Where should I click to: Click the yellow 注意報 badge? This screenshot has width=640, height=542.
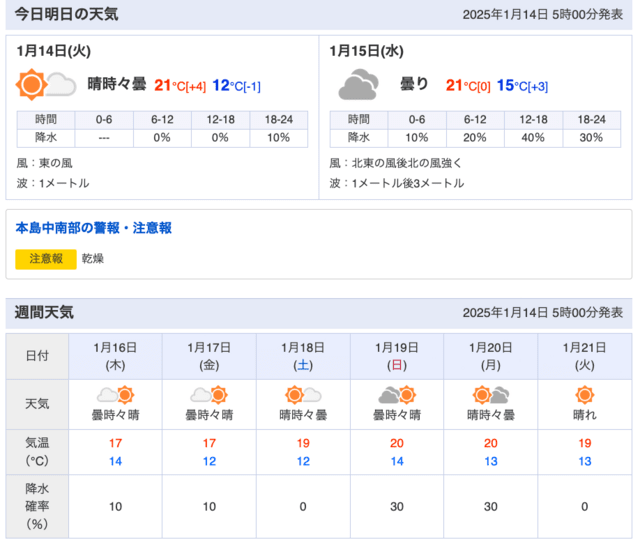tap(46, 259)
